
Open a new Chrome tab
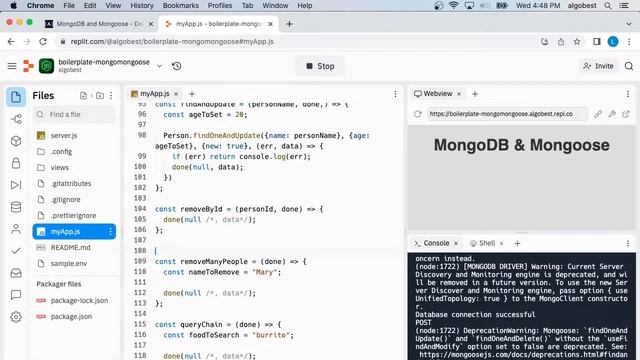point(289,24)
